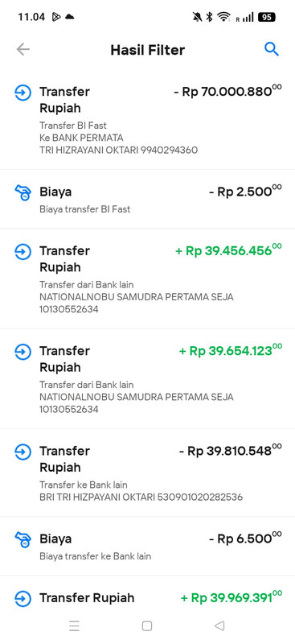Select the incoming transfer of Rp 39.456.456
The width and height of the screenshot is (295, 644).
[x=147, y=279]
